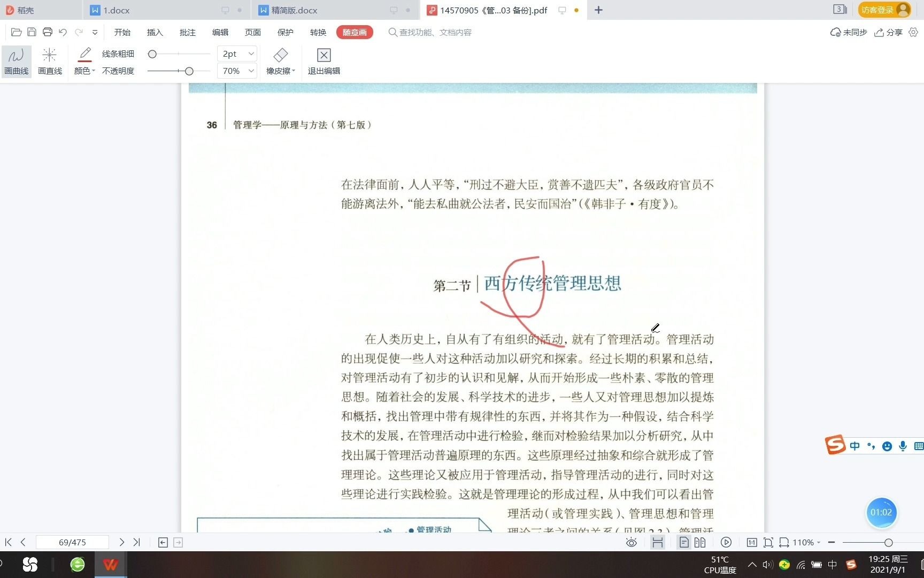Click the 未同步 cloud sync status
The height and width of the screenshot is (578, 924).
(849, 33)
